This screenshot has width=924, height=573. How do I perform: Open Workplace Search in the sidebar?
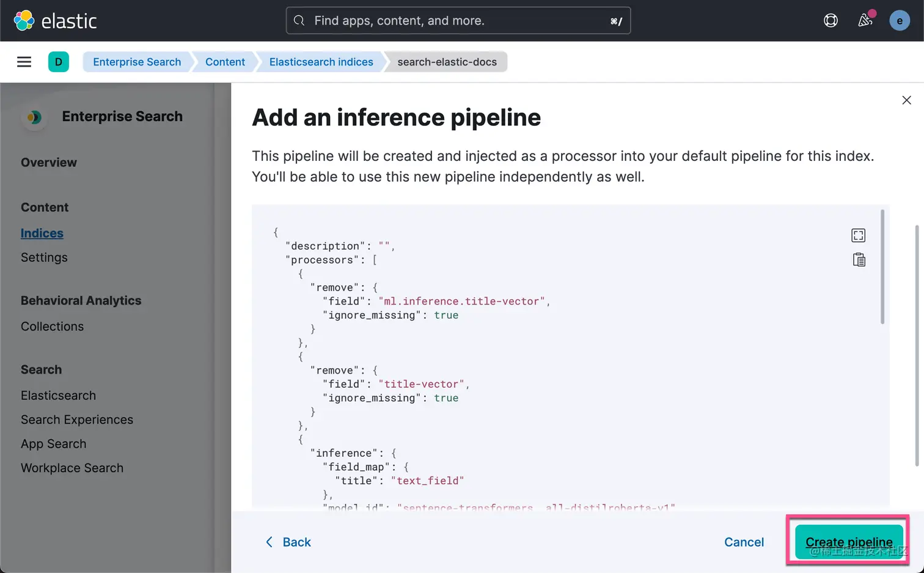pos(72,468)
